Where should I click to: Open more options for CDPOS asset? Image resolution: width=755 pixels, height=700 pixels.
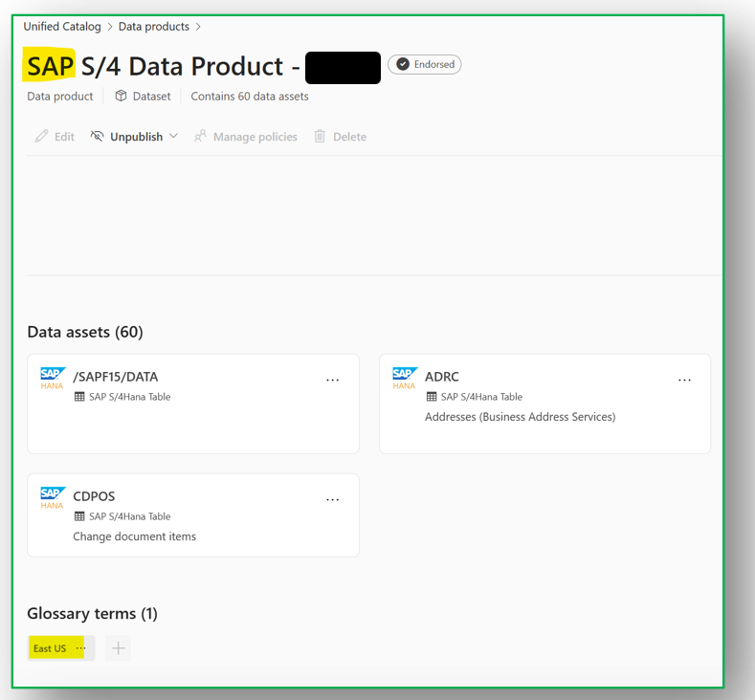coord(333,499)
